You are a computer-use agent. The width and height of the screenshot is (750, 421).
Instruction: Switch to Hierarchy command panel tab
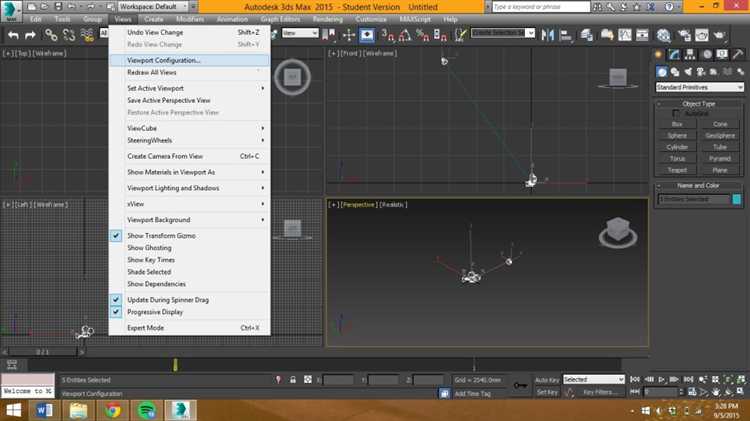click(x=690, y=54)
